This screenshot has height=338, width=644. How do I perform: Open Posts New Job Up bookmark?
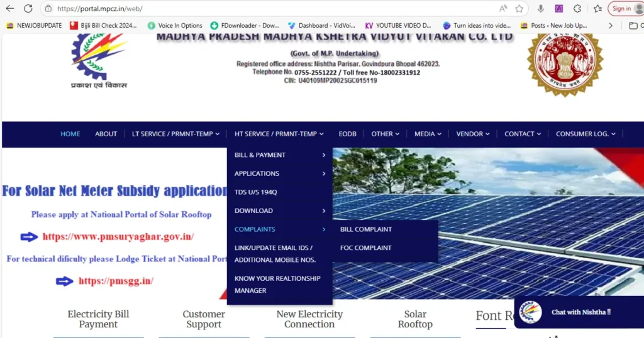click(553, 25)
